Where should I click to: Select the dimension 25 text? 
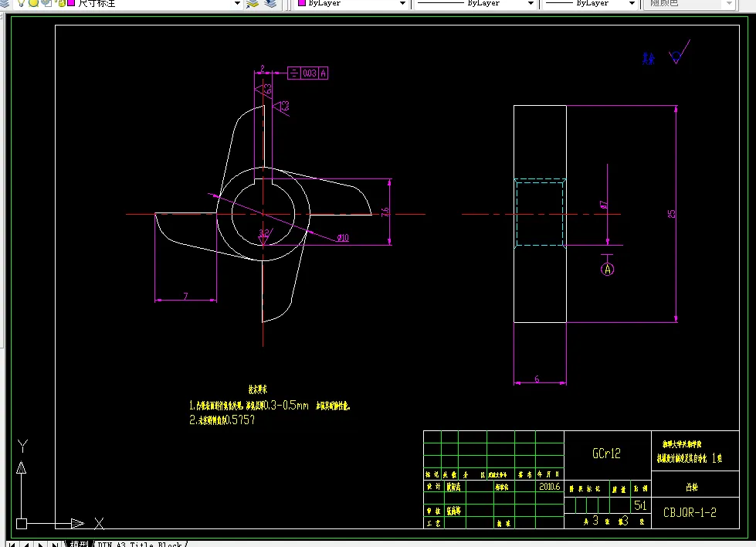672,214
